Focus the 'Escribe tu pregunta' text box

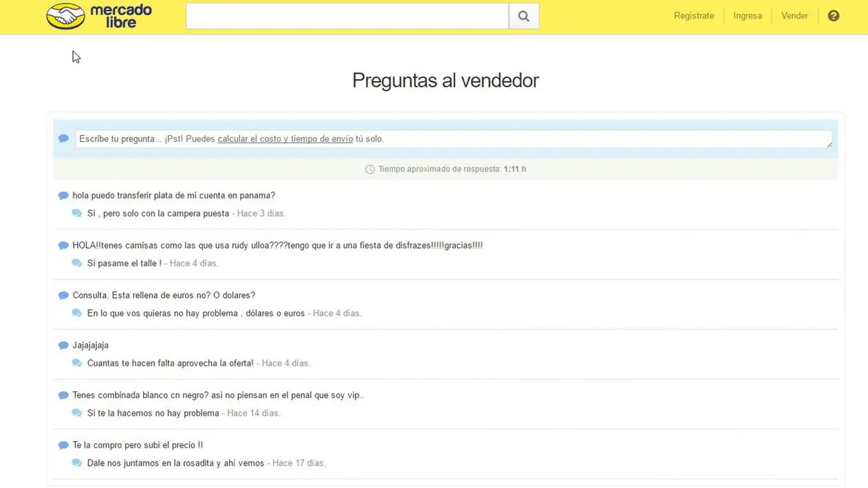[x=454, y=139]
